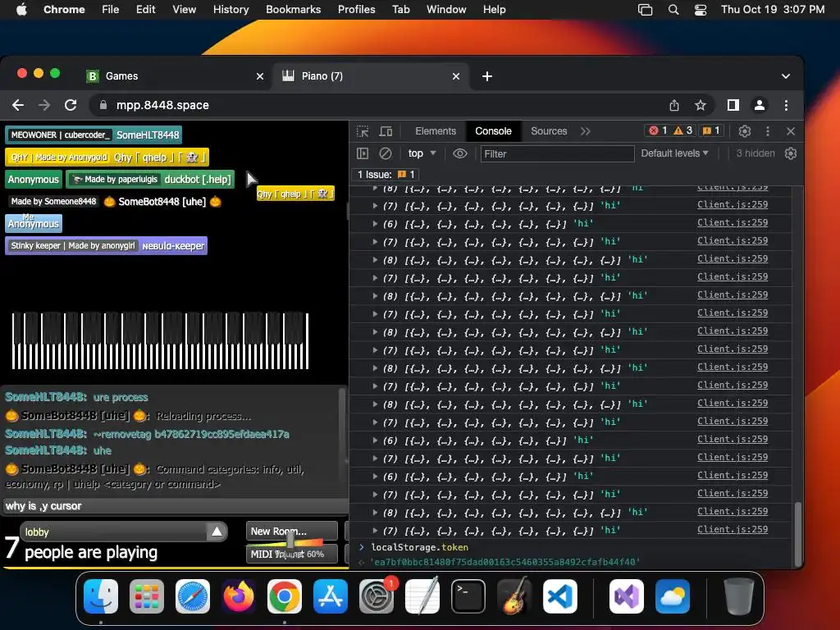
Task: Open GarageBand from the dock
Action: [514, 596]
